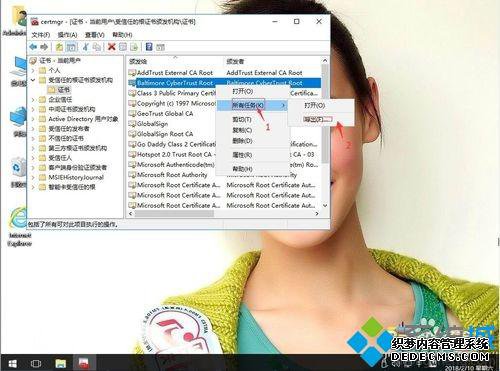Choose 导出(E) in the All Tasks submenu

pos(320,119)
